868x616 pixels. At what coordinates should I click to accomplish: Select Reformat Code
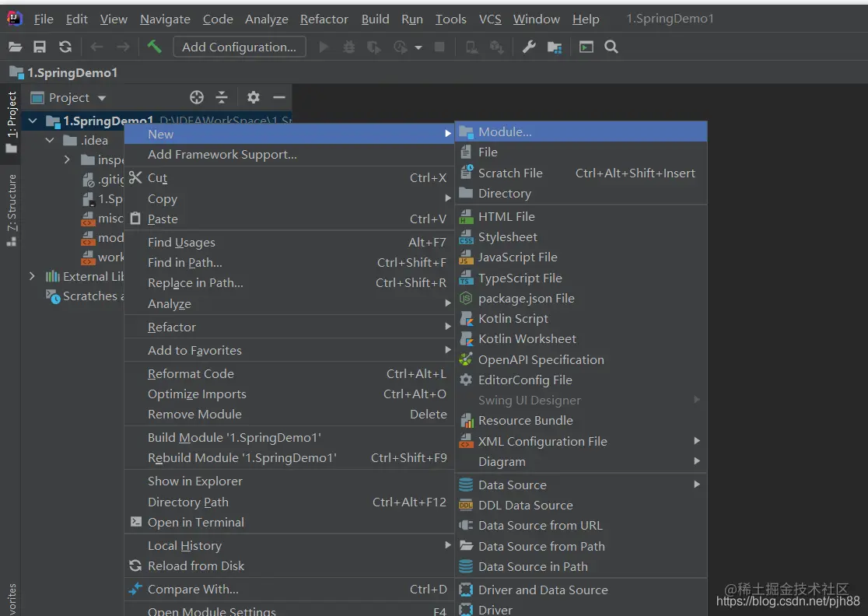(289, 373)
